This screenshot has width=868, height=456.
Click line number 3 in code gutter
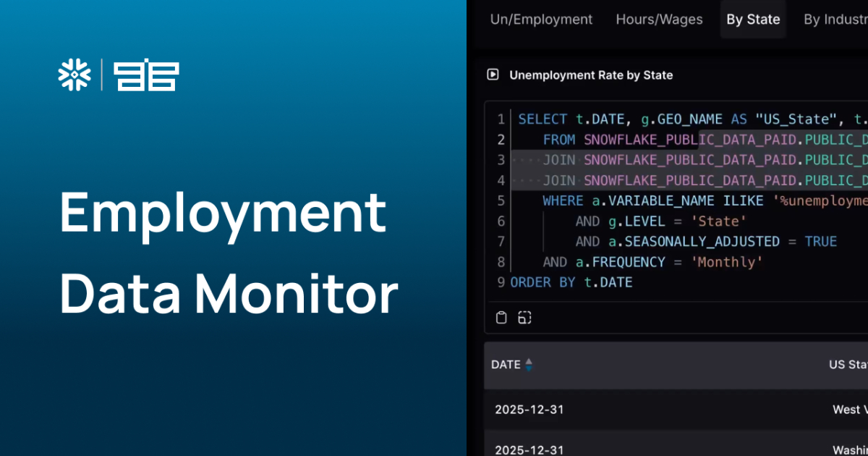click(x=501, y=160)
